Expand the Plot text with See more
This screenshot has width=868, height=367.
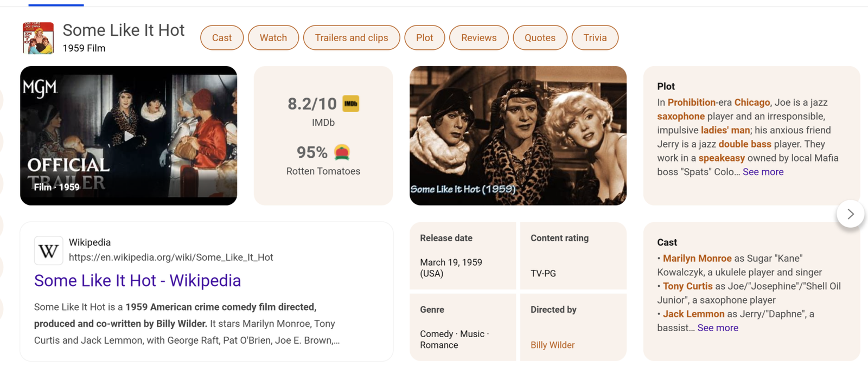[x=763, y=172]
